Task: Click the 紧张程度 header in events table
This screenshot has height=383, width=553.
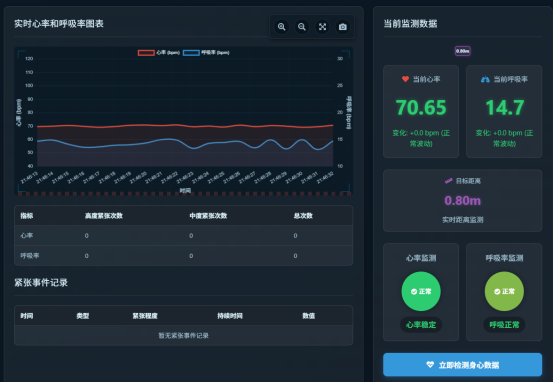Action: pyautogui.click(x=145, y=316)
